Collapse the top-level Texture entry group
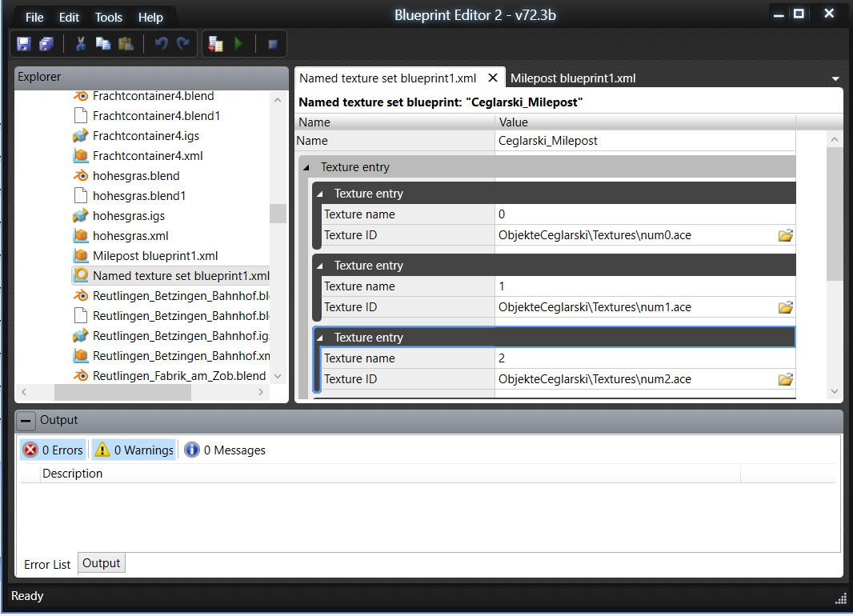 306,167
